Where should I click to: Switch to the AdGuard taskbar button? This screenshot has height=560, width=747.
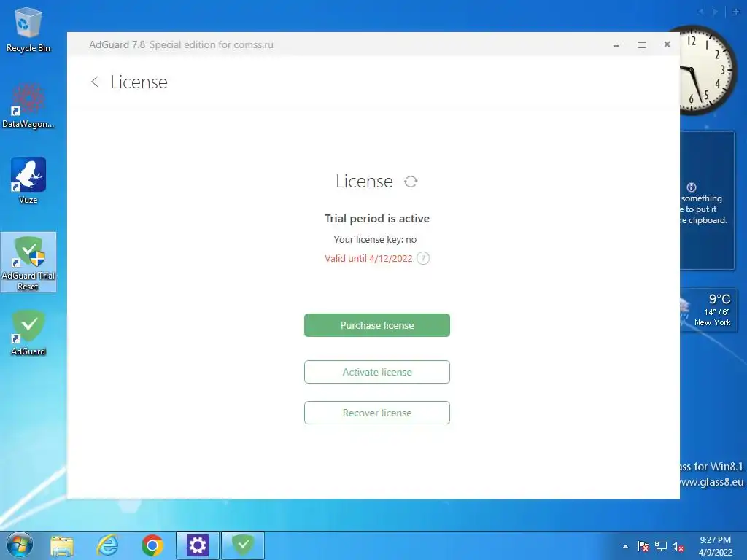[x=243, y=545]
